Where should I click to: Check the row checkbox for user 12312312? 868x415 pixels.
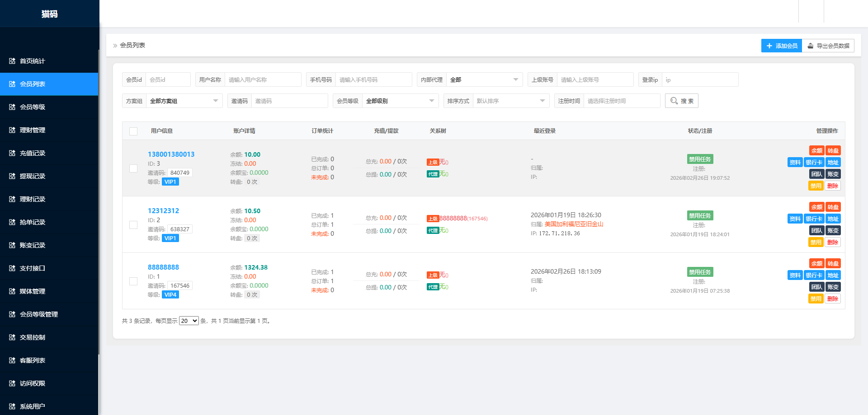(x=133, y=224)
